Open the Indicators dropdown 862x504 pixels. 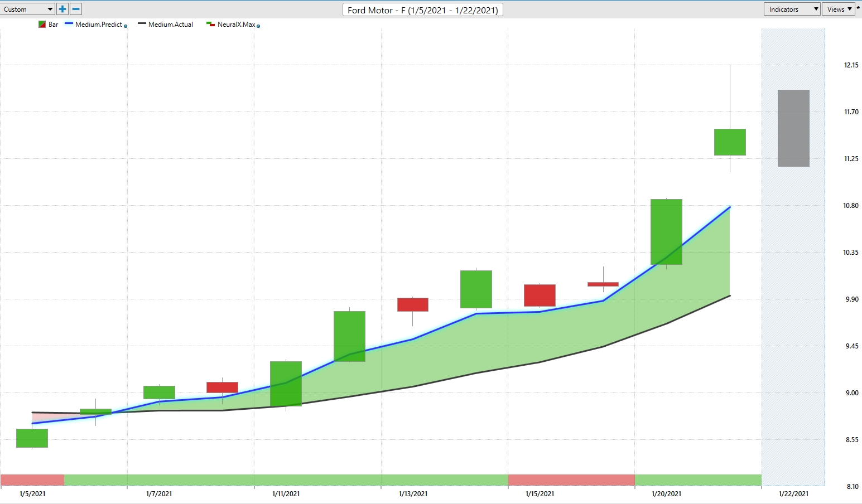click(x=792, y=9)
